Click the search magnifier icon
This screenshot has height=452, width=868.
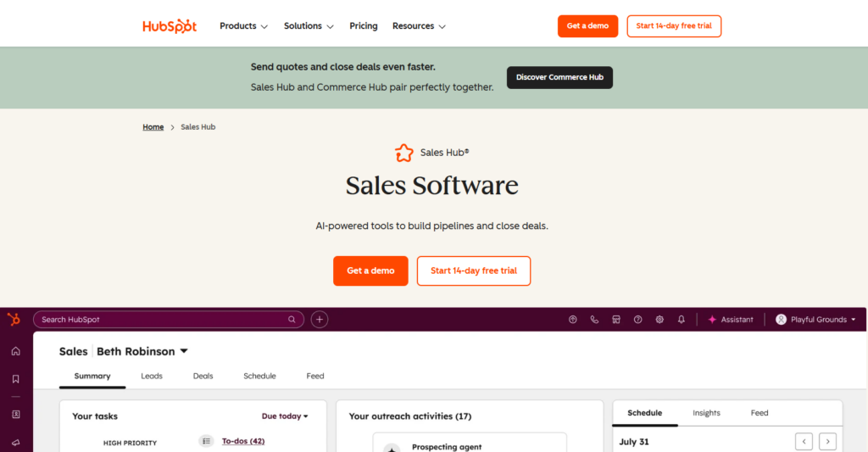292,320
